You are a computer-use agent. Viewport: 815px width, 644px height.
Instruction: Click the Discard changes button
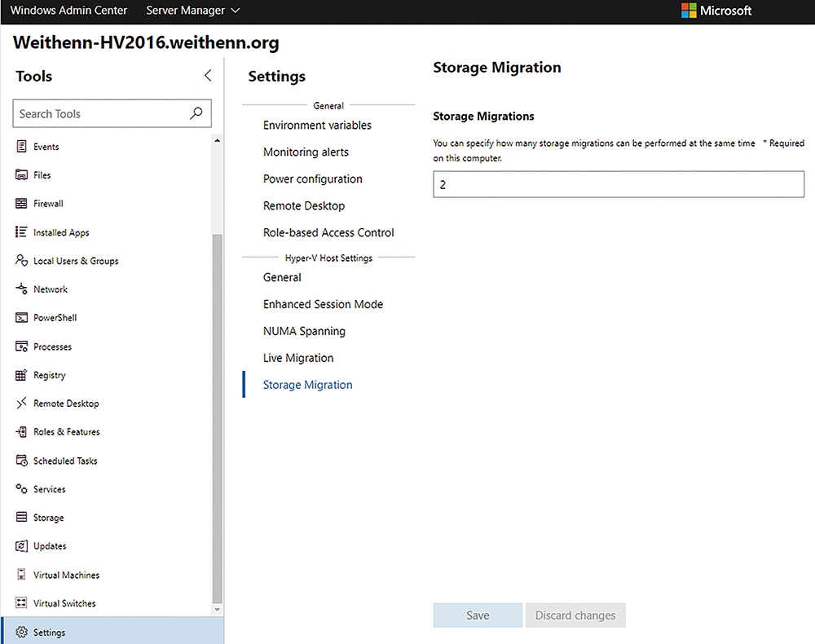575,615
